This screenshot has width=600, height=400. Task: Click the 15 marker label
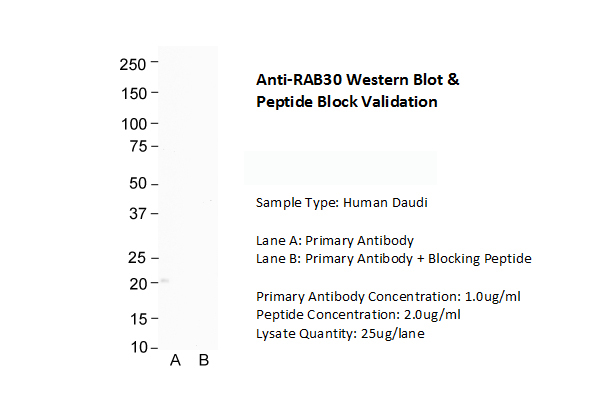(x=137, y=319)
